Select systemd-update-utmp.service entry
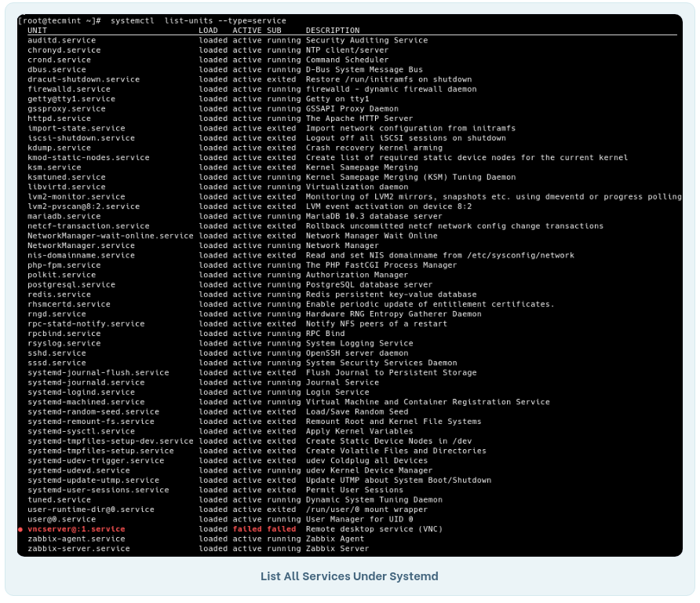Screen dimensions: 700x603 coord(93,481)
